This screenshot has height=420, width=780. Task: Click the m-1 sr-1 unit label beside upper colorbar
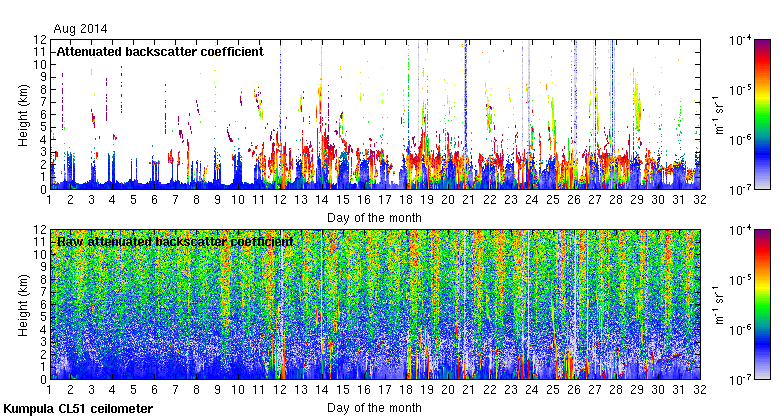(716, 115)
